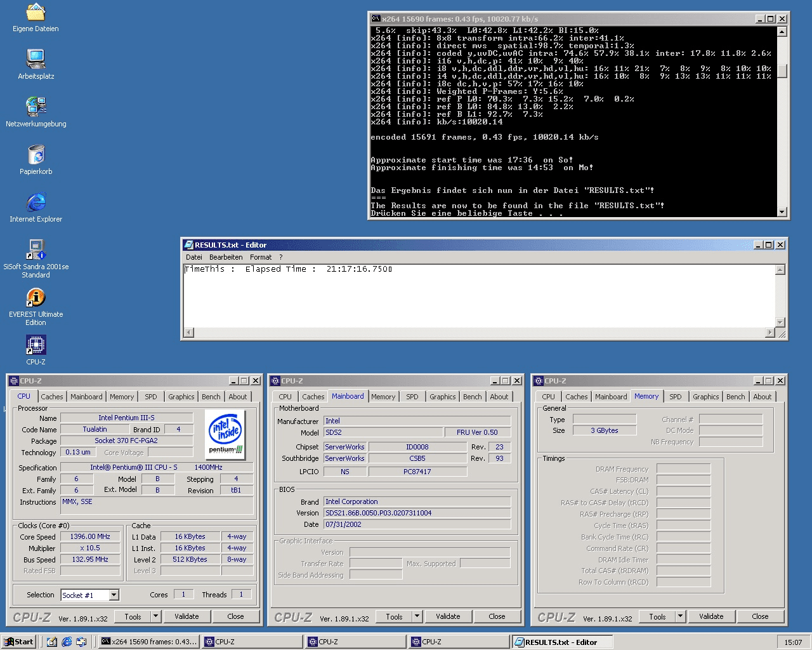Click Internet Explorer quick launch icon
Viewport: 812px width, 650px height.
pyautogui.click(x=67, y=642)
